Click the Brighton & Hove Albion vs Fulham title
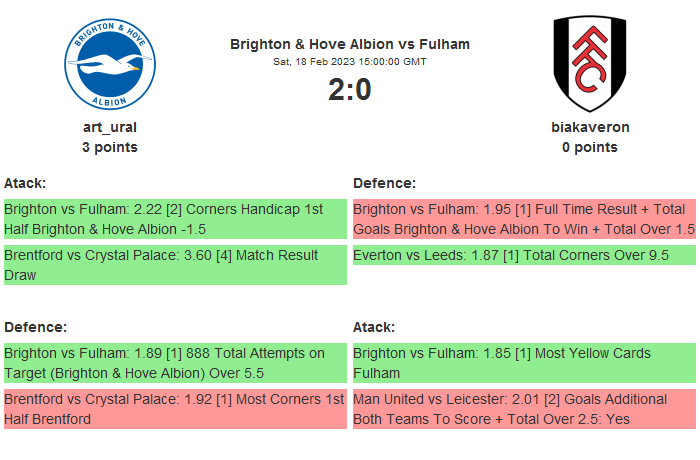This screenshot has height=460, width=700. [x=350, y=44]
